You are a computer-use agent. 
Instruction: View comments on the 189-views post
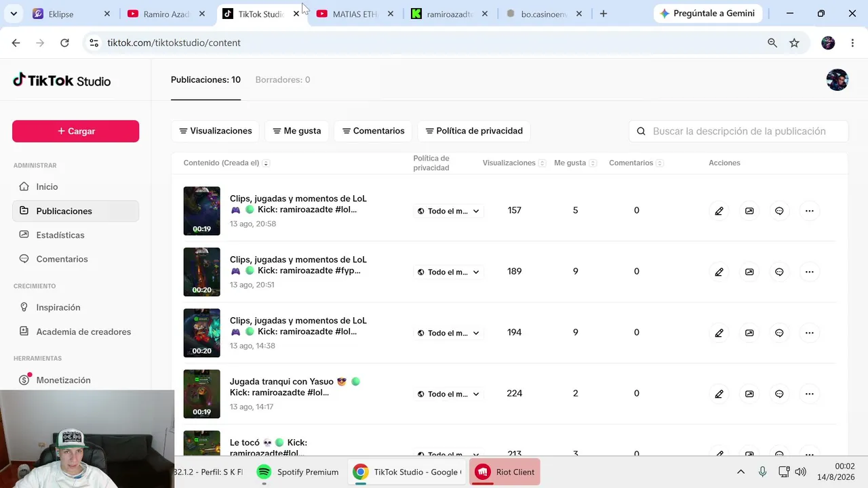pos(779,272)
